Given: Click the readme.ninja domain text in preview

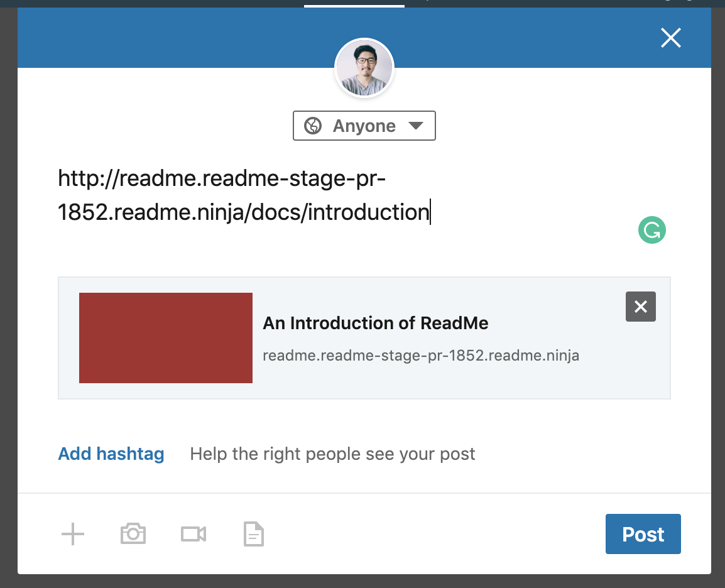Looking at the screenshot, I should 421,356.
